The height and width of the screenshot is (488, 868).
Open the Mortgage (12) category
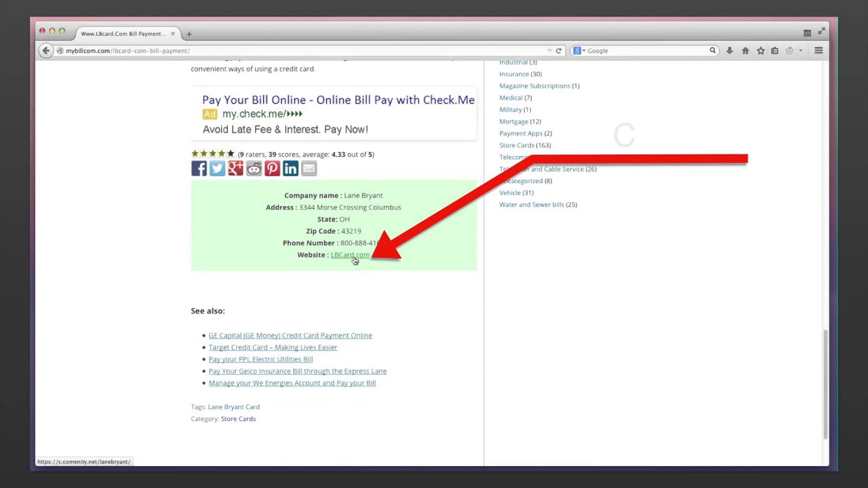coord(514,121)
